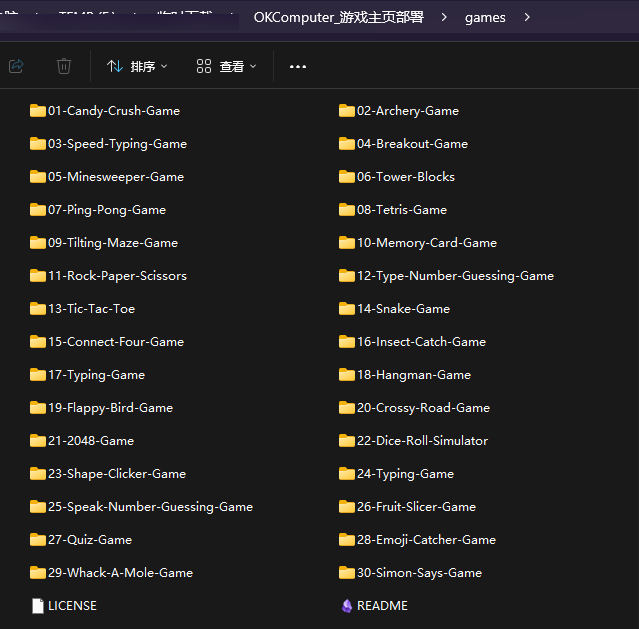The width and height of the screenshot is (639, 629).
Task: Open the Sort (排序) dropdown
Action: [x=138, y=67]
